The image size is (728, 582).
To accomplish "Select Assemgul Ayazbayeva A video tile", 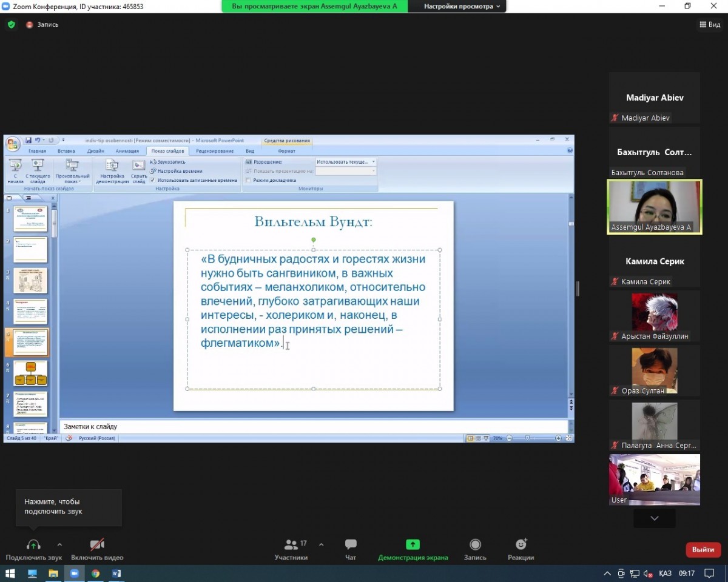I will [x=655, y=207].
